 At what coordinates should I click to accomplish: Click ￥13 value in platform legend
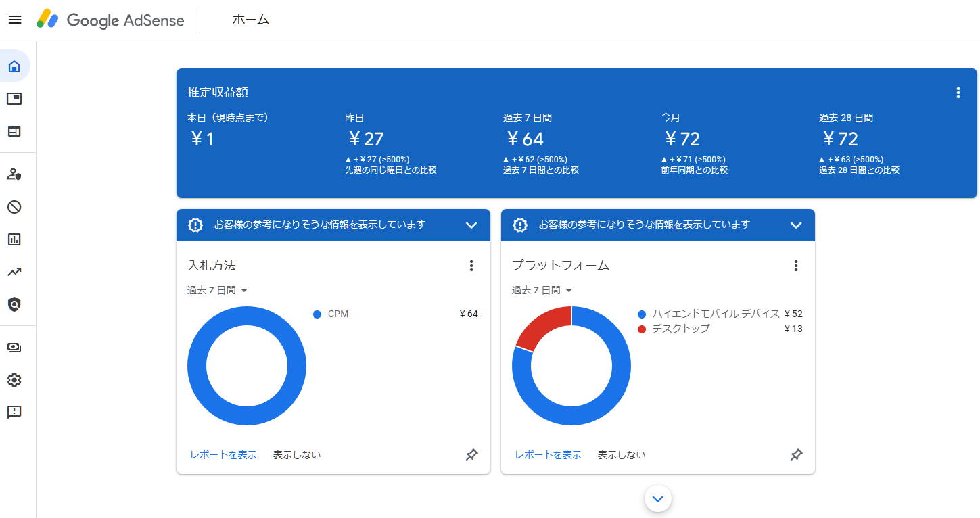[793, 329]
